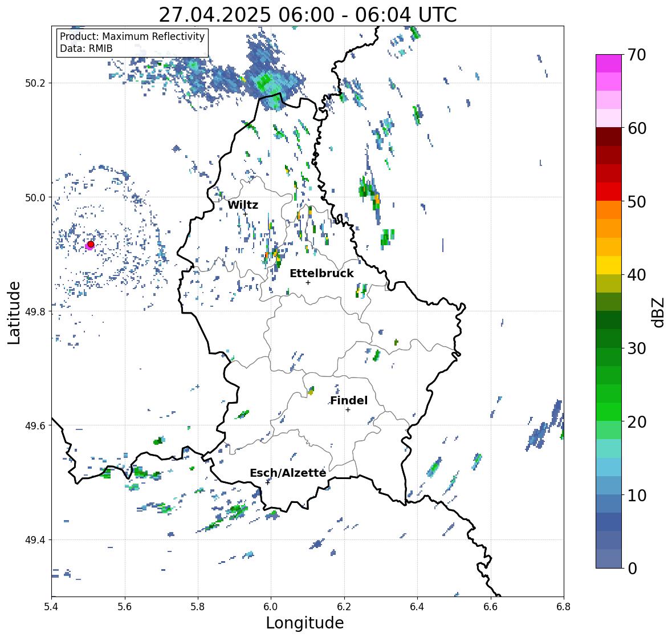Click the longitude tick label 5.6
The height and width of the screenshot is (637, 672).
(x=125, y=606)
